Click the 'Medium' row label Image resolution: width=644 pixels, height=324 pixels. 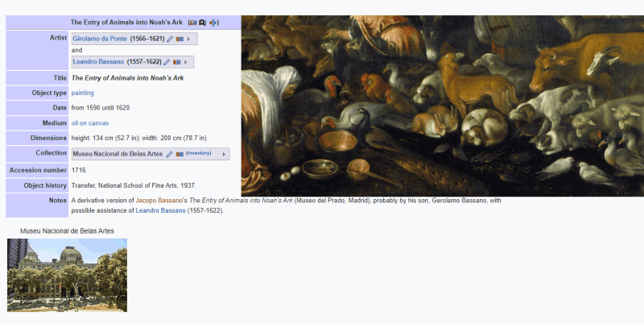54,123
